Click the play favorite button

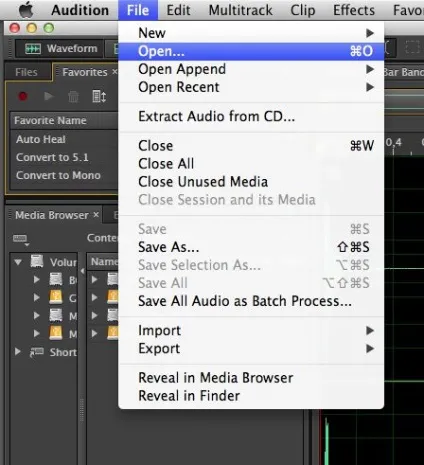49,97
